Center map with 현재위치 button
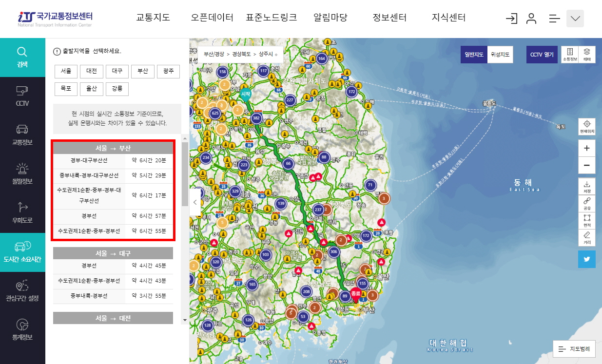Viewport: 602px width, 364px height. (586, 127)
